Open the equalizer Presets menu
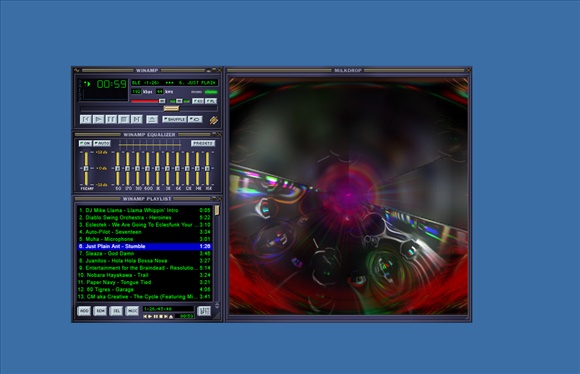The height and width of the screenshot is (374, 580). pos(203,143)
